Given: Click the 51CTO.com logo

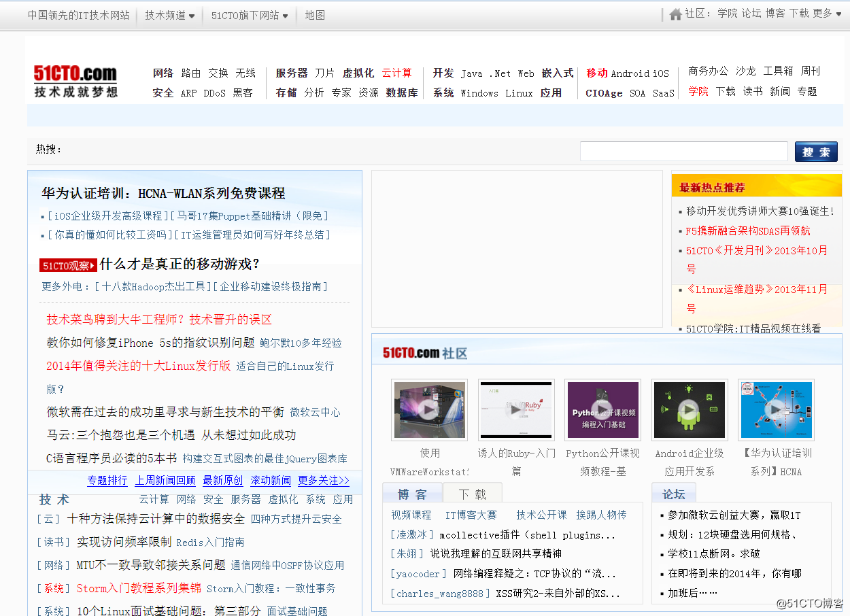Looking at the screenshot, I should 75,81.
